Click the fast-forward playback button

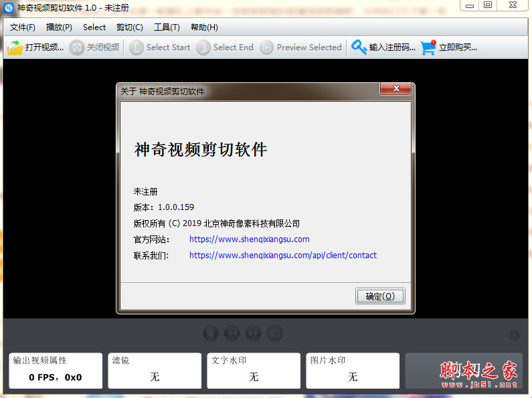(254, 333)
